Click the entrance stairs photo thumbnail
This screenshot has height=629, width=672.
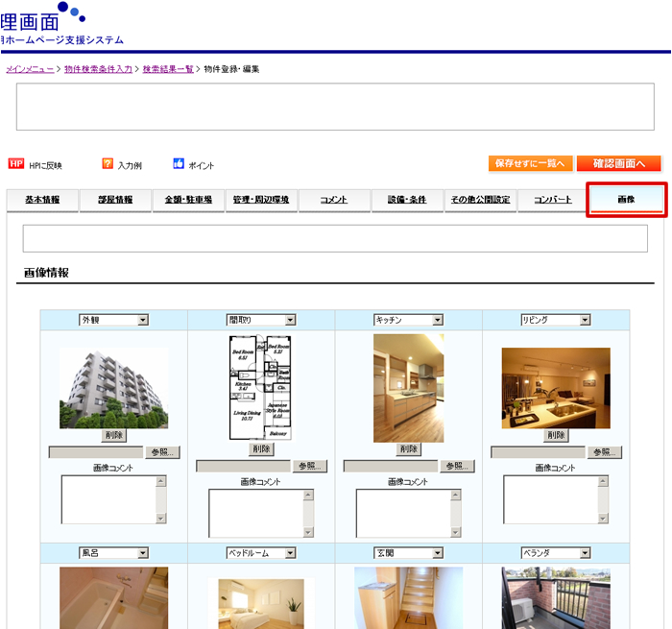[409, 598]
